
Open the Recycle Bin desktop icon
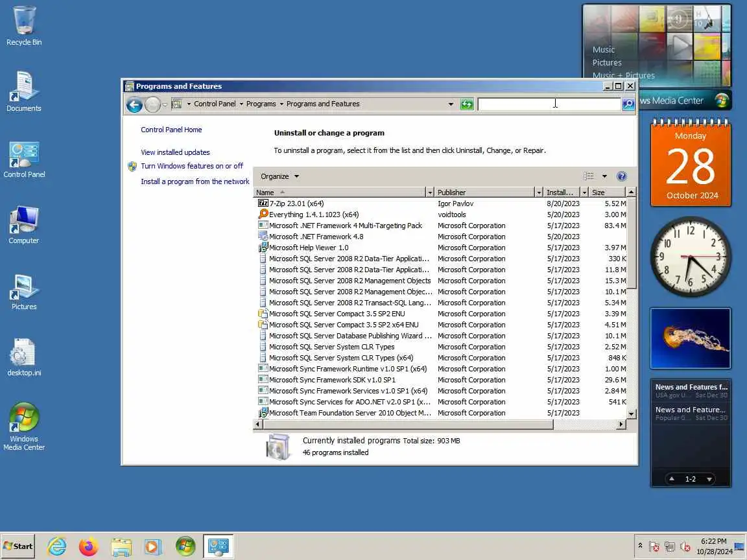click(24, 26)
